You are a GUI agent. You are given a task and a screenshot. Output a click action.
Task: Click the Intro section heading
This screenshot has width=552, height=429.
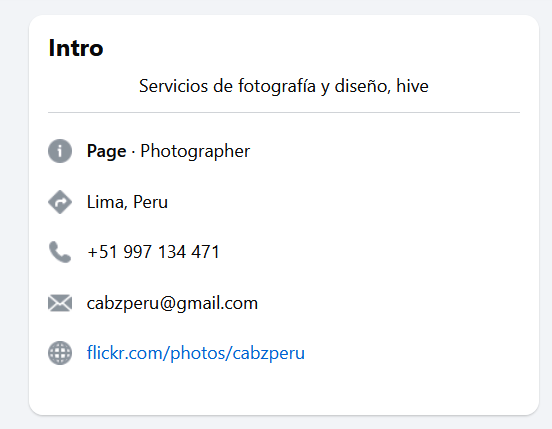tap(76, 48)
